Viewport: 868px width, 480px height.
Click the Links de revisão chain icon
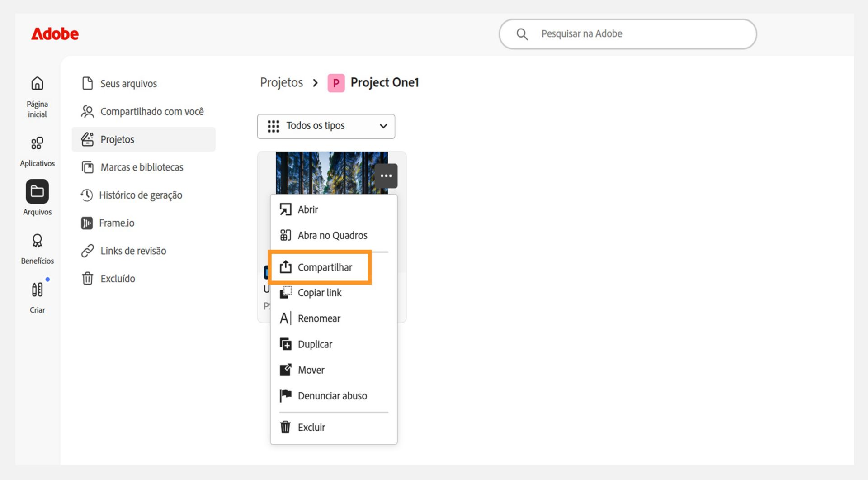[x=87, y=251]
